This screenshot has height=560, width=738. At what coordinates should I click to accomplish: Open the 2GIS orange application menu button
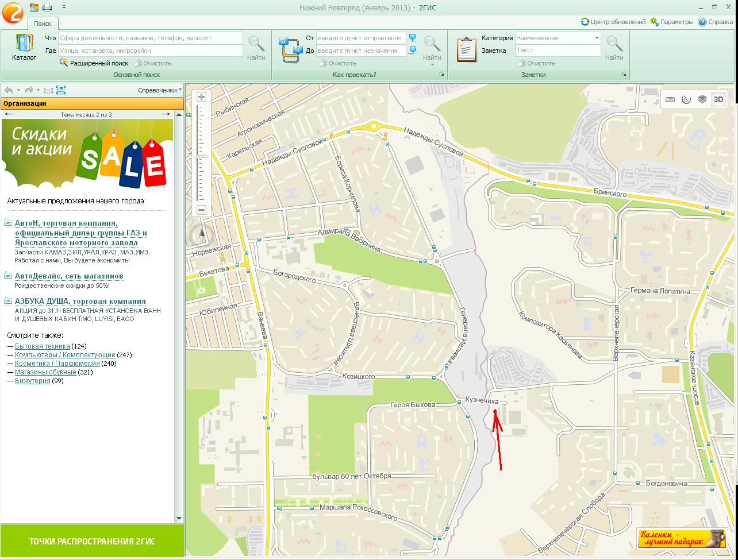point(13,11)
